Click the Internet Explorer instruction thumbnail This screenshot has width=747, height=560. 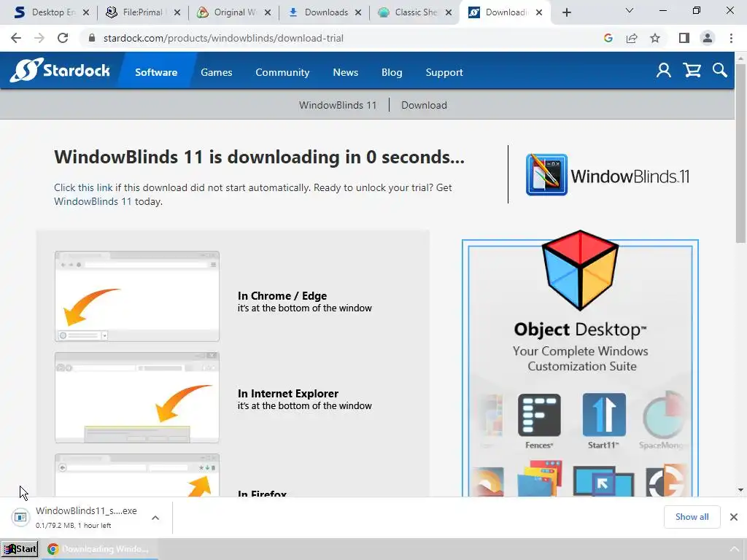(137, 397)
